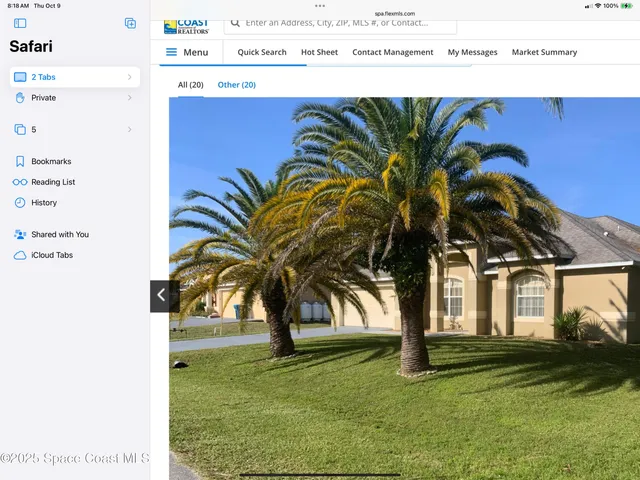Expand the Private tab group chevron
Viewport: 640px width, 480px height.
(x=129, y=98)
